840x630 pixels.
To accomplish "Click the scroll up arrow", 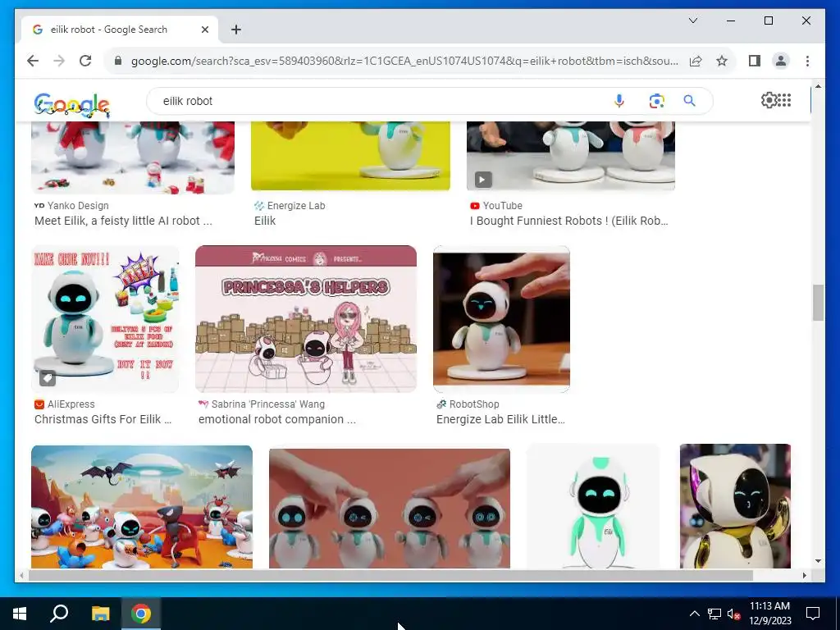I will click(x=818, y=85).
